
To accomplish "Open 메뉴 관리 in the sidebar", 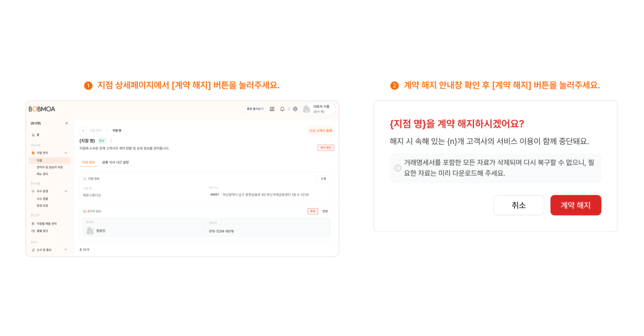I will click(42, 174).
